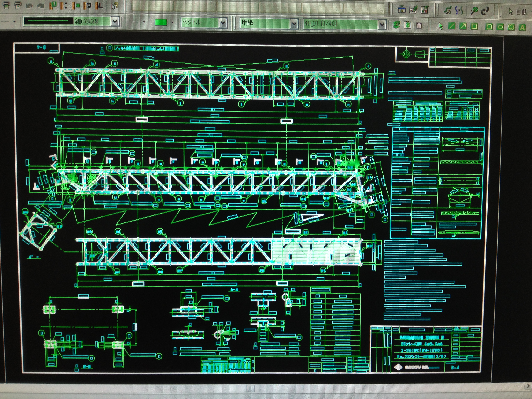
Task: Expand the 40_01 [1/40] scale dropdown
Action: click(x=382, y=24)
